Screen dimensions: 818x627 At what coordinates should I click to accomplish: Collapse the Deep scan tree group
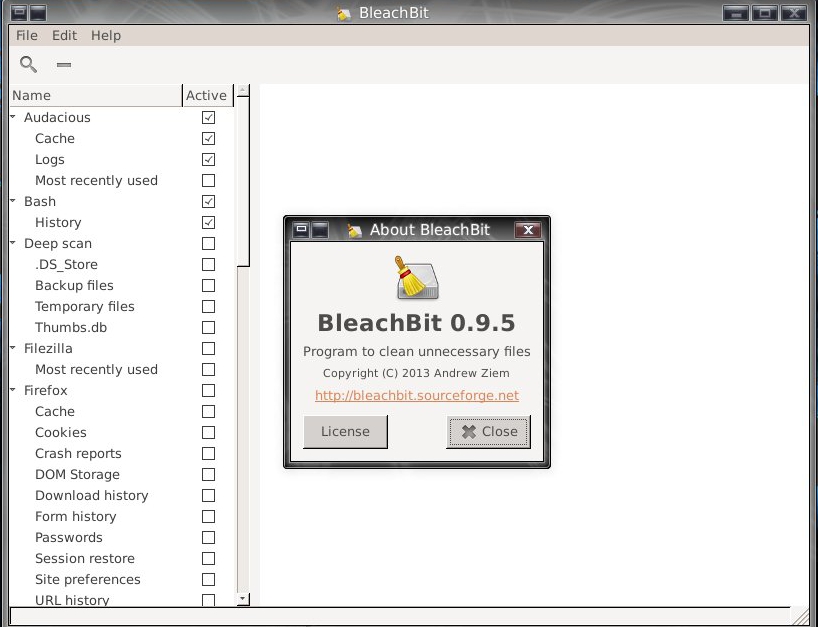pyautogui.click(x=14, y=243)
